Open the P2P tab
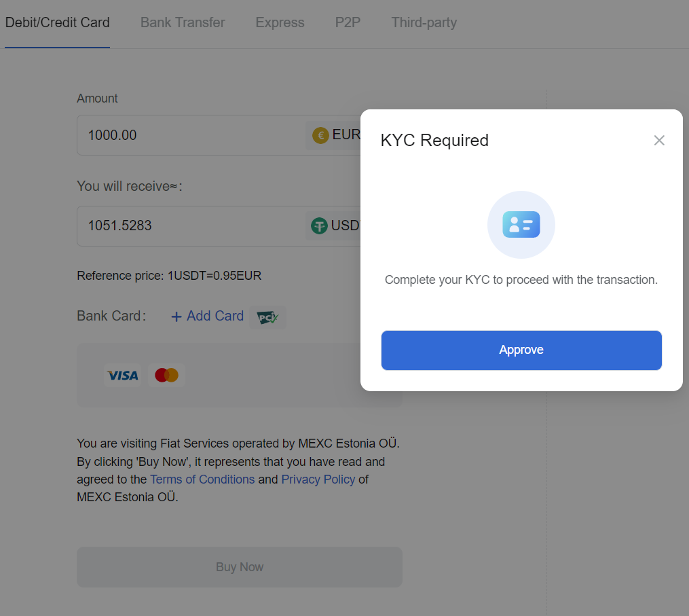Viewport: 689px width, 616px height. click(x=348, y=22)
